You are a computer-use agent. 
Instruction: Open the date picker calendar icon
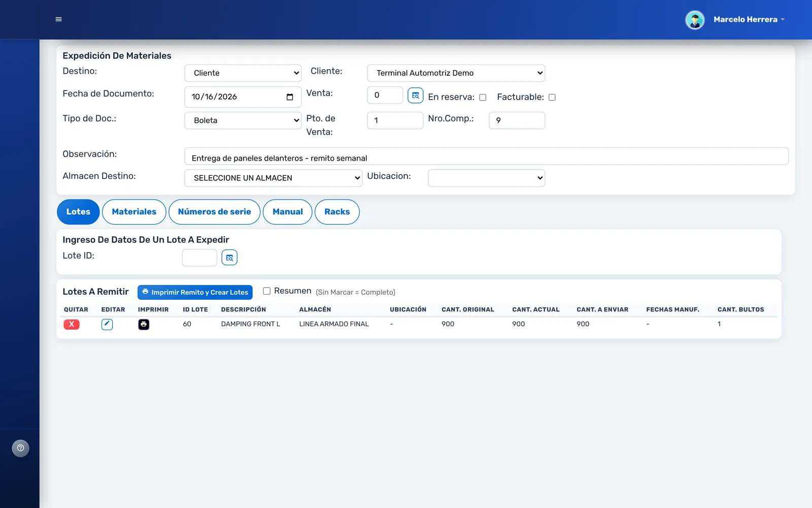click(x=290, y=97)
